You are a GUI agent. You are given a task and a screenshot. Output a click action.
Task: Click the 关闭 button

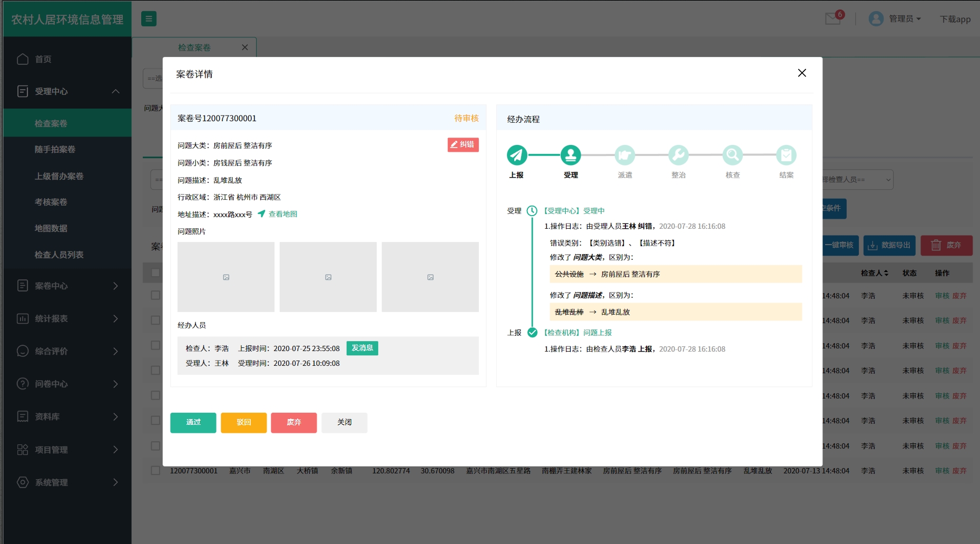coord(344,422)
